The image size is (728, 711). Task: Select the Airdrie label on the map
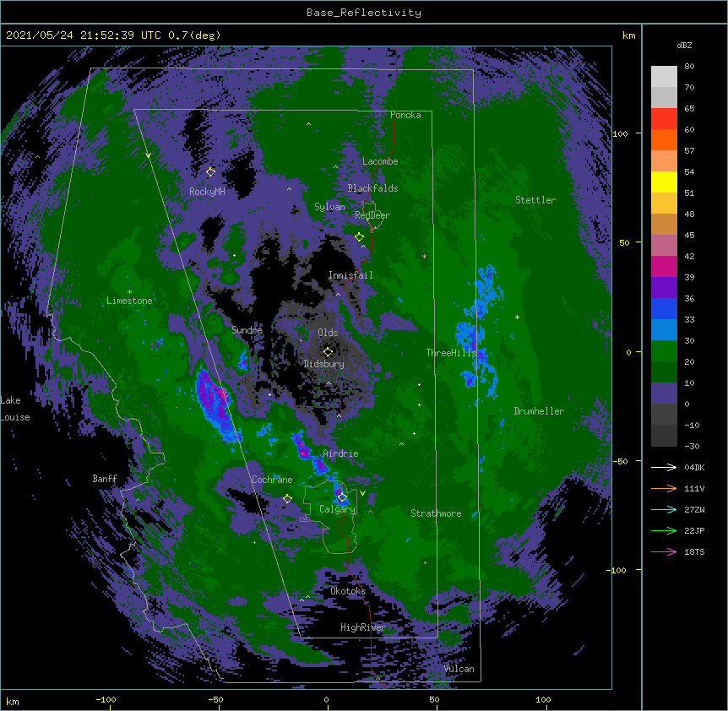340,453
